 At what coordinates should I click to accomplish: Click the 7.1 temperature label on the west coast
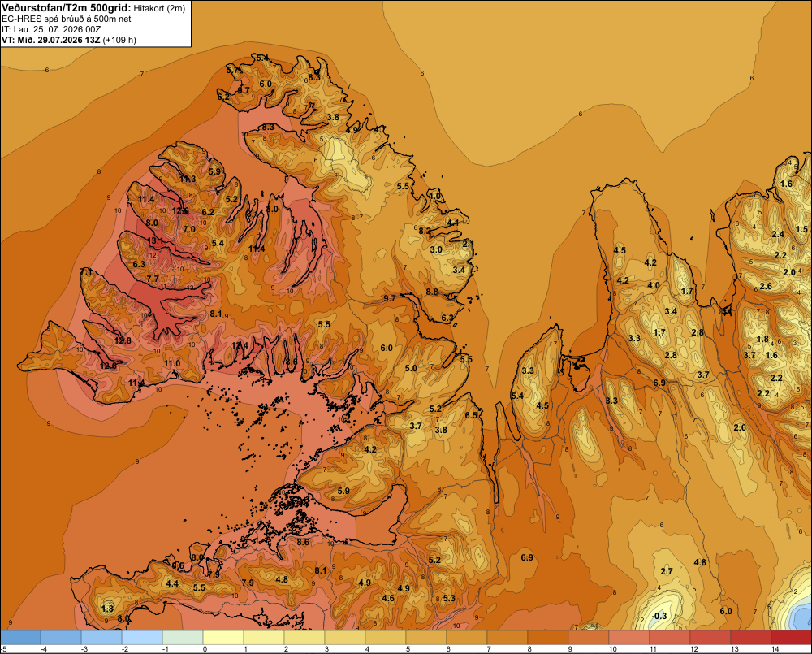coord(87,271)
